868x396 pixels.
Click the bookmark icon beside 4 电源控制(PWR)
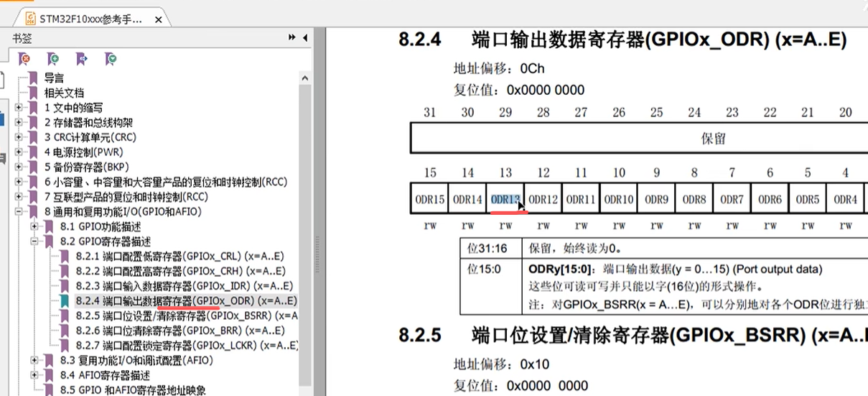point(32,152)
